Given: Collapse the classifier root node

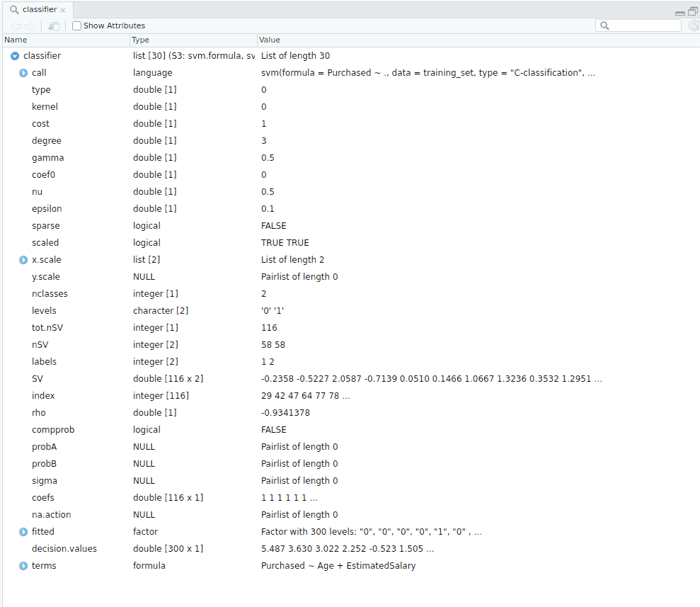Looking at the screenshot, I should 15,56.
